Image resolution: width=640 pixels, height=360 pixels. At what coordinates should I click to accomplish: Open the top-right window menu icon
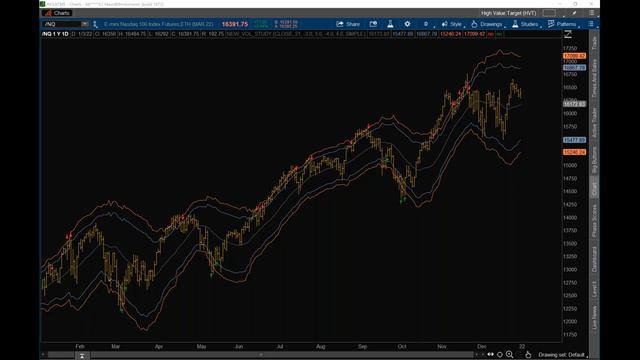591,13
